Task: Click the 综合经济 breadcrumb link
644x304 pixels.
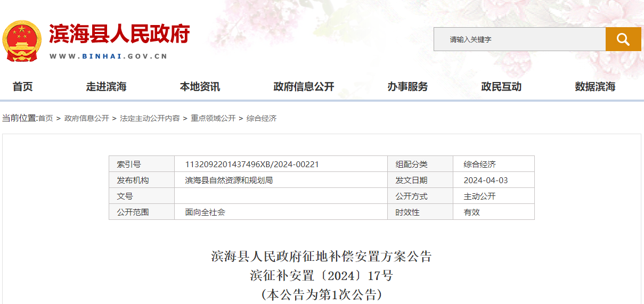Action: pyautogui.click(x=262, y=118)
